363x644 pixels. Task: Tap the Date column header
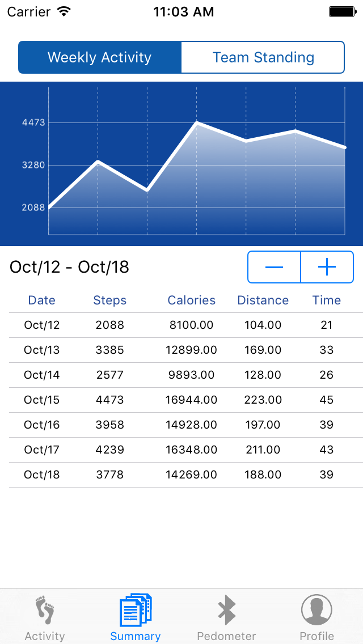(41, 300)
